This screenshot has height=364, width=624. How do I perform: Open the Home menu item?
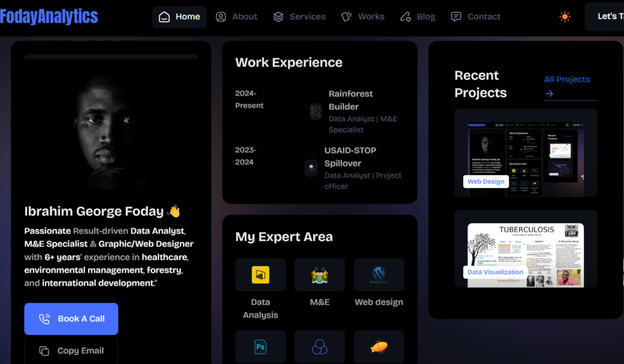click(x=179, y=16)
